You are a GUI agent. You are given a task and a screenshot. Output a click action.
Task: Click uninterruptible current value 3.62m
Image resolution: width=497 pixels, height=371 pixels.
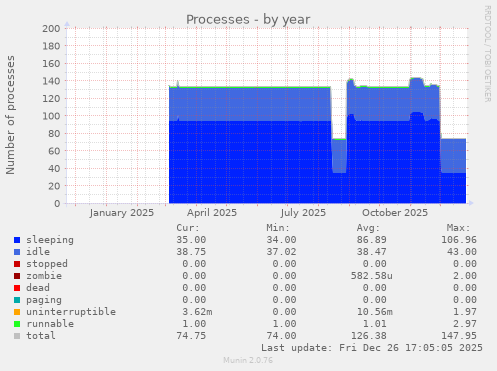(197, 312)
